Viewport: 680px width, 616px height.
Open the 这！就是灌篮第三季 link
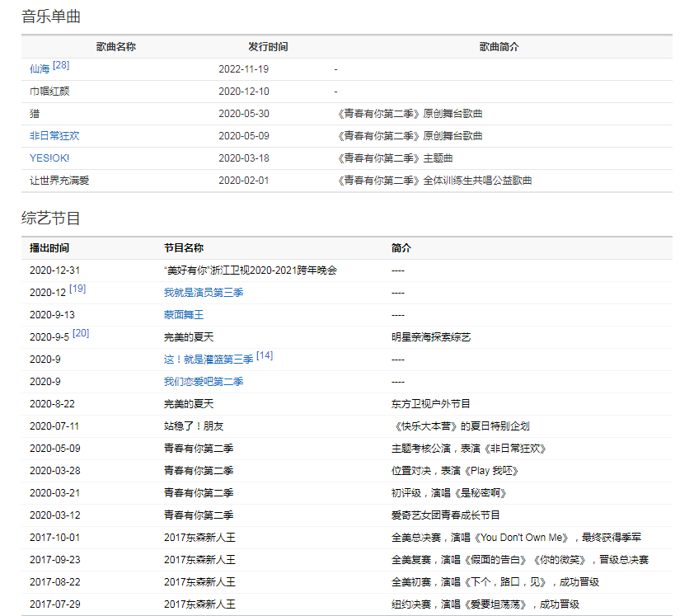[x=209, y=360]
